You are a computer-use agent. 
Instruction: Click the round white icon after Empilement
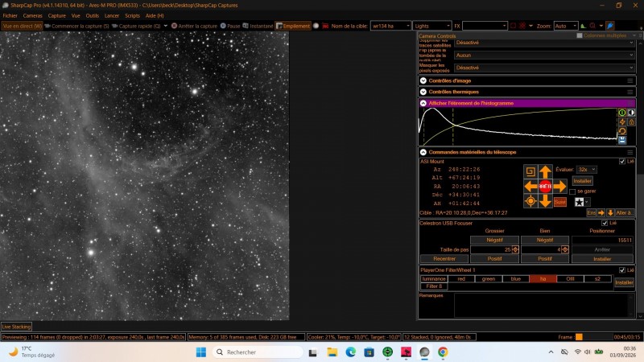[316, 26]
